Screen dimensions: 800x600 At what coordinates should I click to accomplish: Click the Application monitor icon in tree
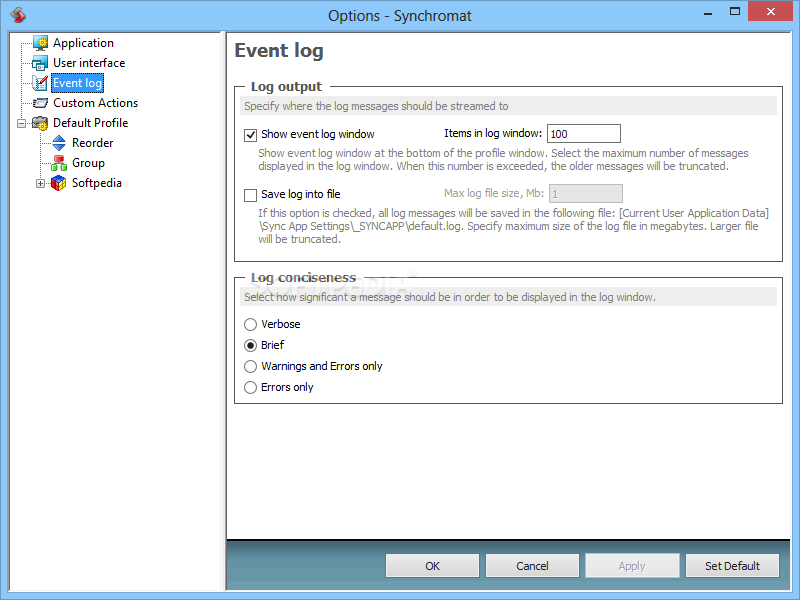click(40, 43)
